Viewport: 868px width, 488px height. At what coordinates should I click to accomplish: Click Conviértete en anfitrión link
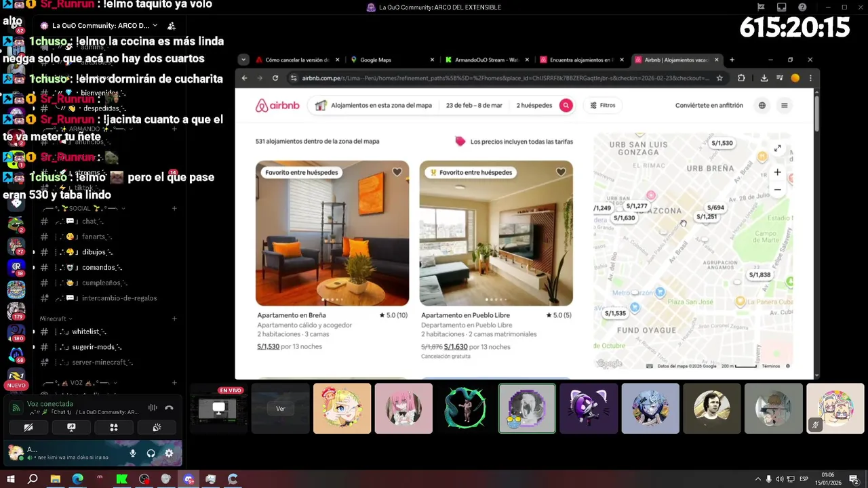709,105
